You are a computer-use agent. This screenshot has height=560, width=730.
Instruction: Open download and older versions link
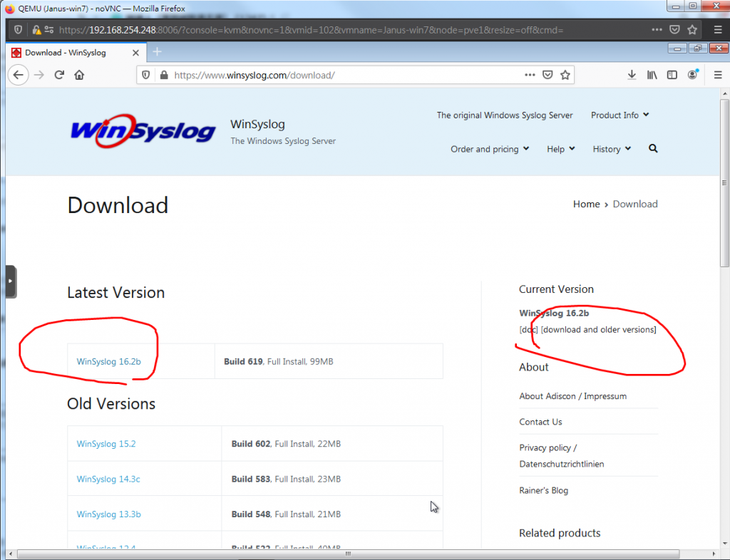598,329
